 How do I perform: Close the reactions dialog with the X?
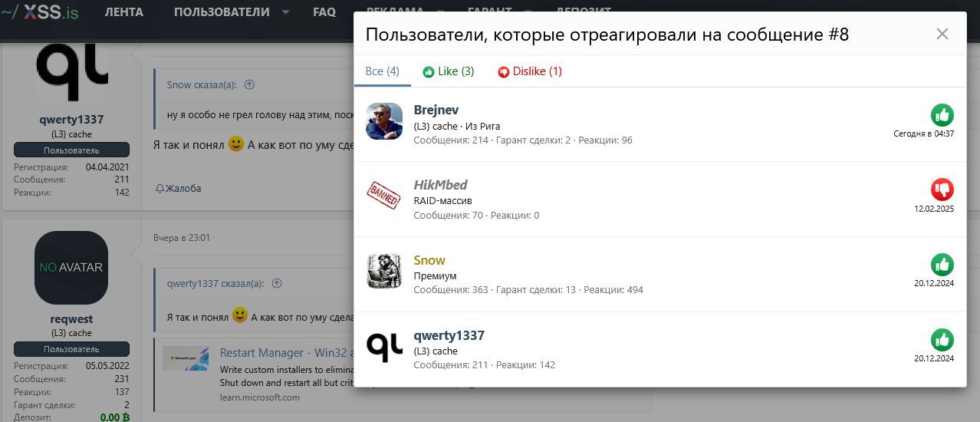(x=942, y=34)
